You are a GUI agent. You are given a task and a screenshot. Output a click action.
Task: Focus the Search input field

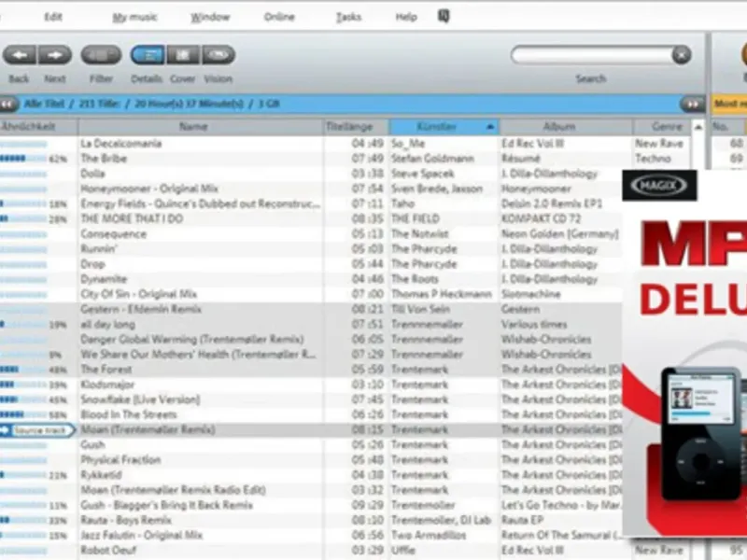[x=592, y=55]
